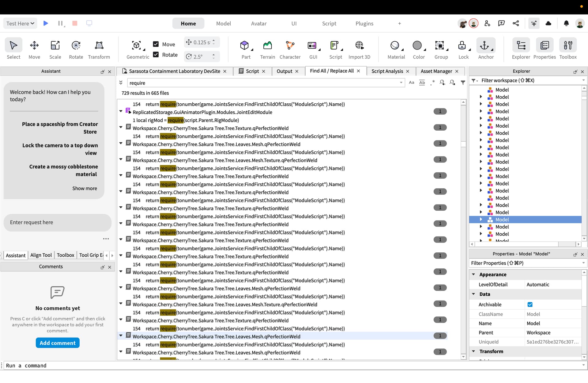Uncheck the Archivable property

pyautogui.click(x=530, y=304)
